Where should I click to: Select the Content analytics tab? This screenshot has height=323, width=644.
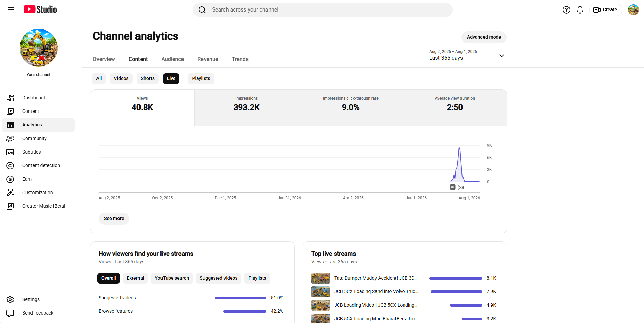coord(138,59)
